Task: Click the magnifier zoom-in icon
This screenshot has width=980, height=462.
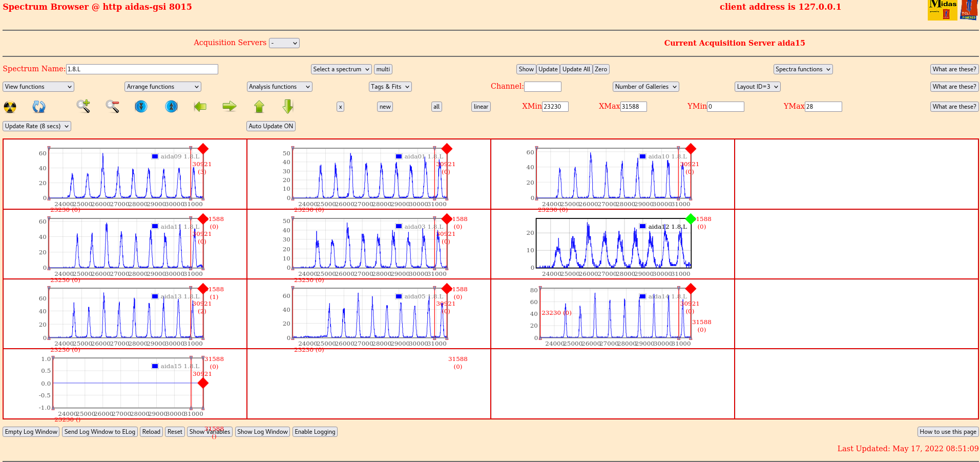Action: point(83,106)
